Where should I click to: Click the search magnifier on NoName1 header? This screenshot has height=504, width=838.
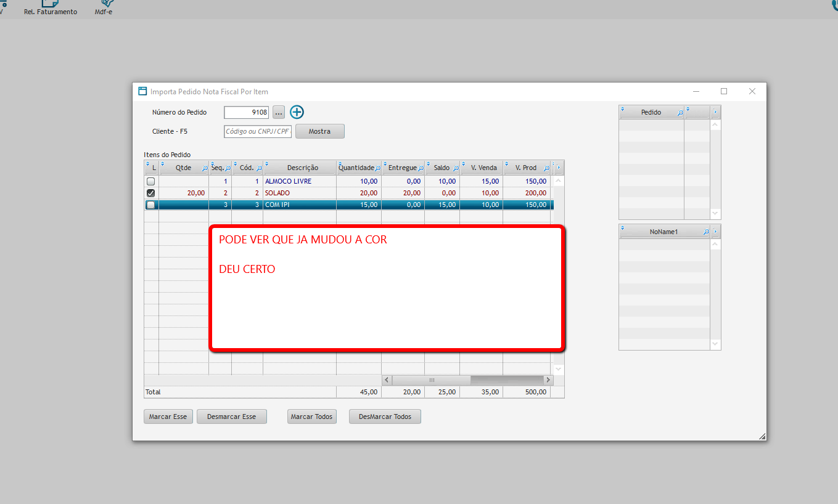point(705,231)
